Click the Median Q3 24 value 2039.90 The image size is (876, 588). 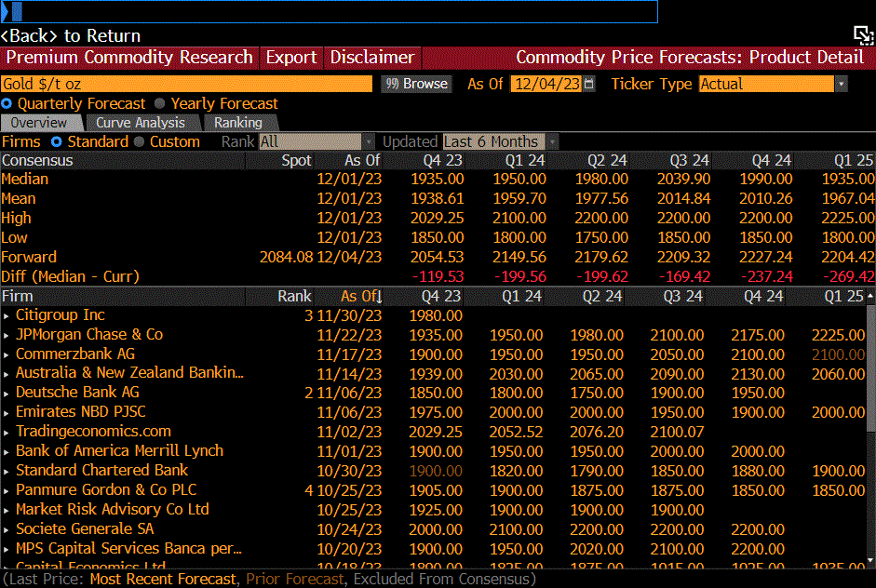coord(684,180)
